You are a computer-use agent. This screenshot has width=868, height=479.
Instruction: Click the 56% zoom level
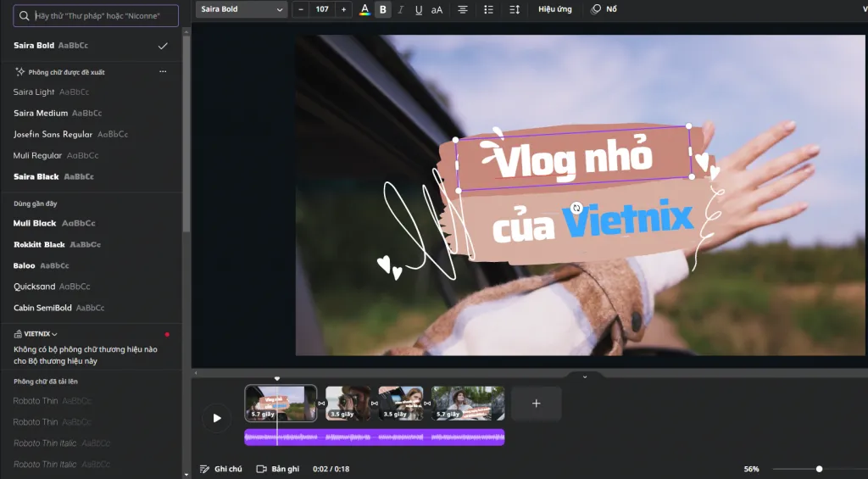pos(751,469)
